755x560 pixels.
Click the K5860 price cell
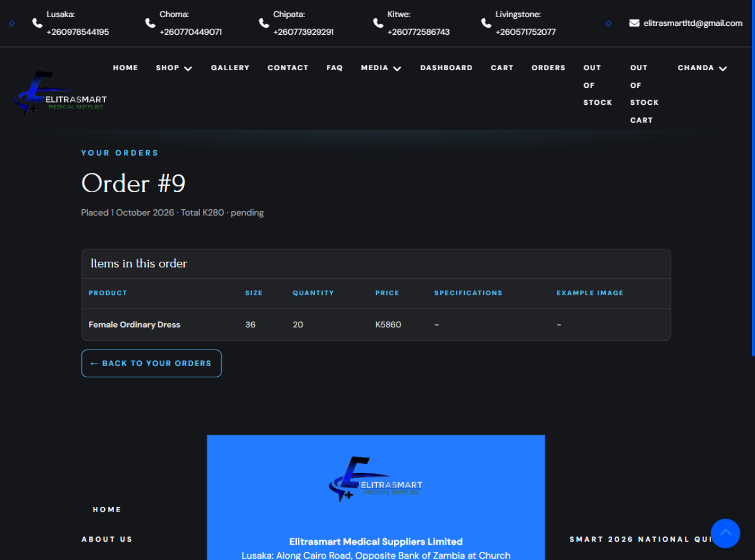pyautogui.click(x=388, y=325)
